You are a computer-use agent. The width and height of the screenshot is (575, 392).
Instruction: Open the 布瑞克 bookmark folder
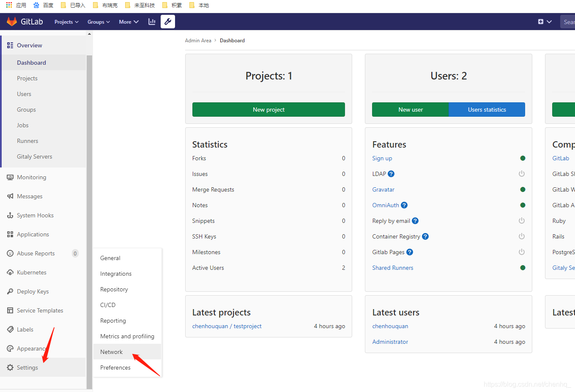pyautogui.click(x=105, y=5)
